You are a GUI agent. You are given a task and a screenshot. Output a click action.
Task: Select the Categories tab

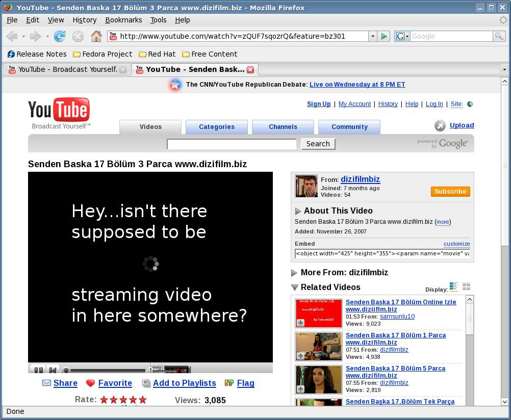(x=217, y=127)
